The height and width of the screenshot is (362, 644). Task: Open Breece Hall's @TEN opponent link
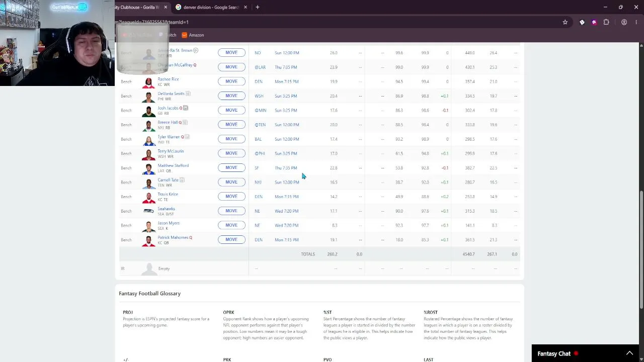[260, 125]
